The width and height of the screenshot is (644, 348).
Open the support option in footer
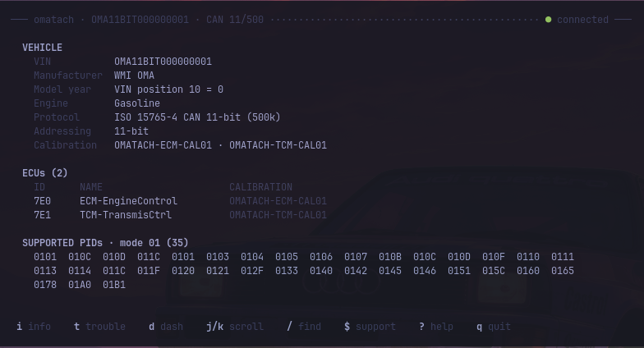(x=370, y=327)
